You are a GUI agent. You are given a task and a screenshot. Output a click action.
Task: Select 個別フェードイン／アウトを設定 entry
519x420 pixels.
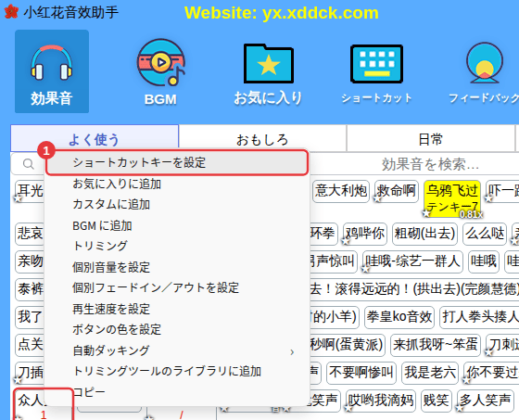pyautogui.click(x=177, y=287)
